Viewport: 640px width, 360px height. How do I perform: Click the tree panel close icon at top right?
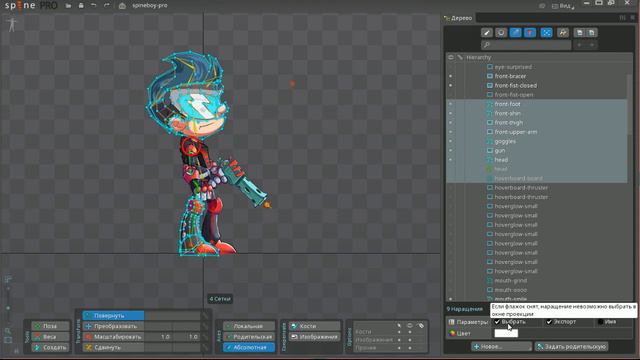point(633,18)
